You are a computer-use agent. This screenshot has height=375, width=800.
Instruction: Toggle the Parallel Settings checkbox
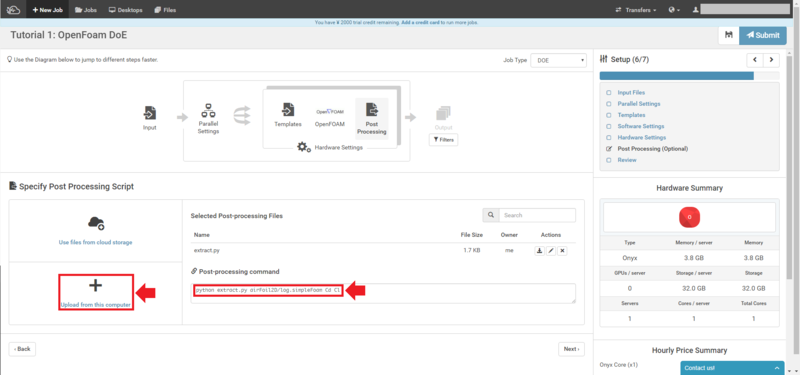(609, 104)
